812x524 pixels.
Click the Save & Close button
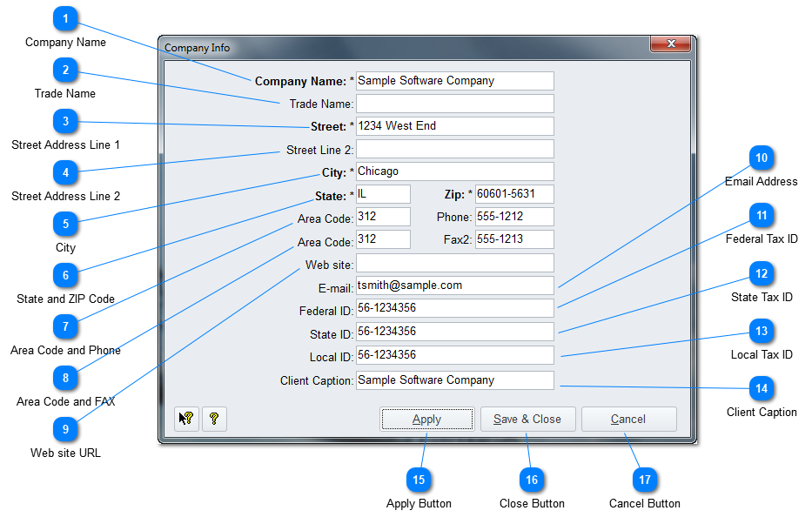pos(527,419)
